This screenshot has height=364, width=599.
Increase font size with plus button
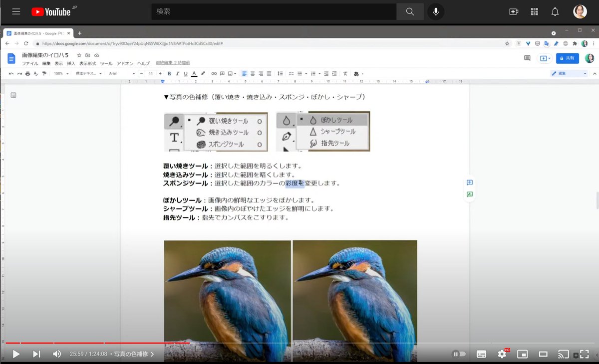coord(160,73)
